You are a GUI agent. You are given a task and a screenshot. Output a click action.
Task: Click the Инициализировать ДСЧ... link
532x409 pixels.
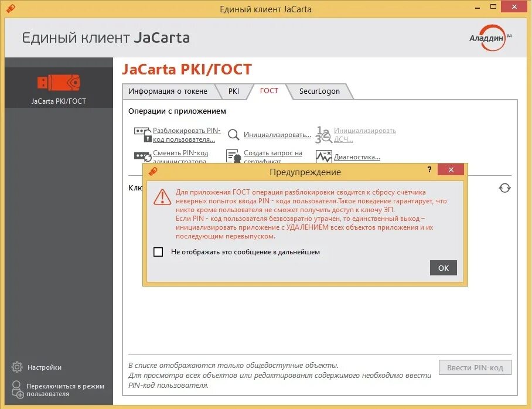365,135
